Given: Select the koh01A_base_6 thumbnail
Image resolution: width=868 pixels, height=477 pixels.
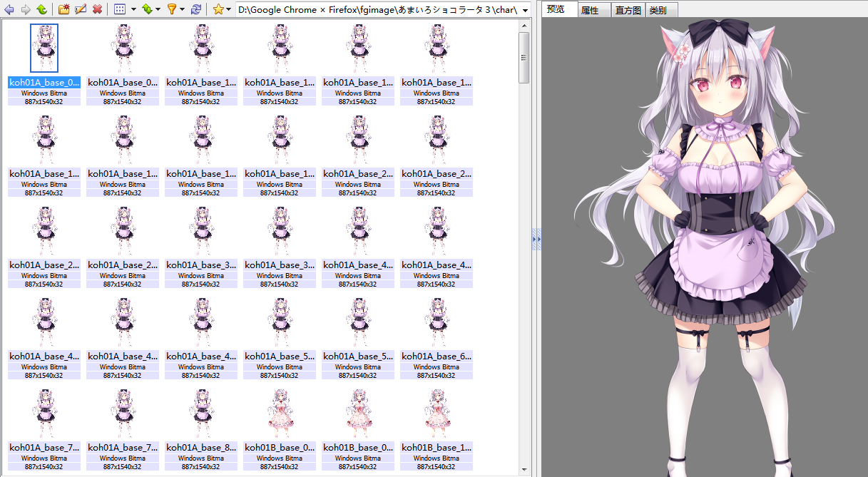Looking at the screenshot, I should [436, 323].
